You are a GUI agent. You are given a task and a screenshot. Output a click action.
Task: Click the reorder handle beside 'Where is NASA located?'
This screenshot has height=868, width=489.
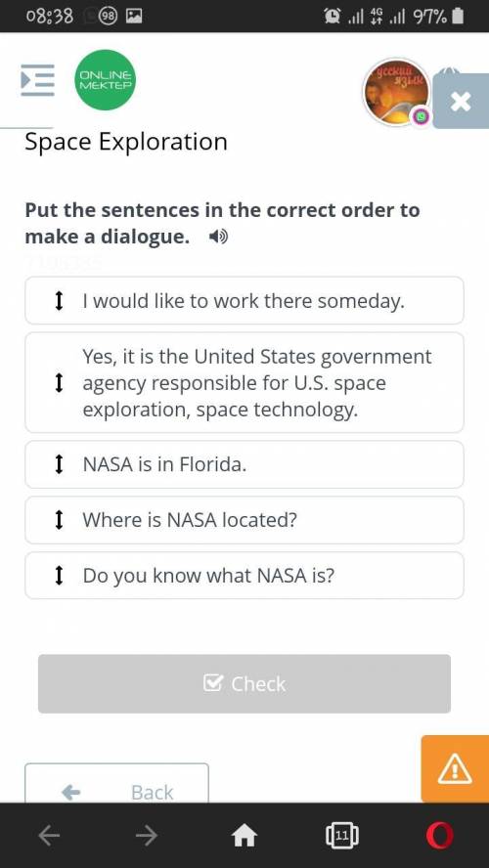click(58, 520)
